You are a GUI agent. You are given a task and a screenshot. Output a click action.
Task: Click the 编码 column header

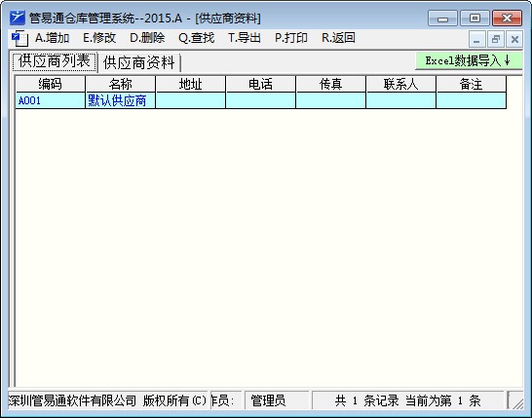coord(51,84)
